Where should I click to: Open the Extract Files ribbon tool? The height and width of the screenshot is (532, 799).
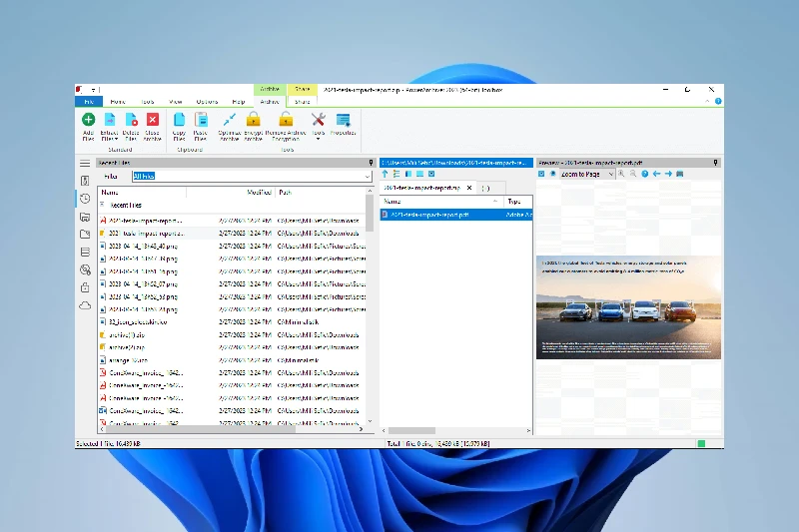(110, 126)
